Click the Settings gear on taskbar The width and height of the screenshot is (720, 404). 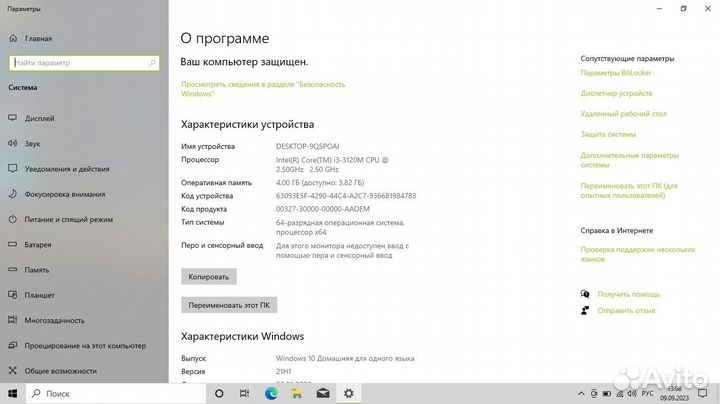pyautogui.click(x=349, y=393)
